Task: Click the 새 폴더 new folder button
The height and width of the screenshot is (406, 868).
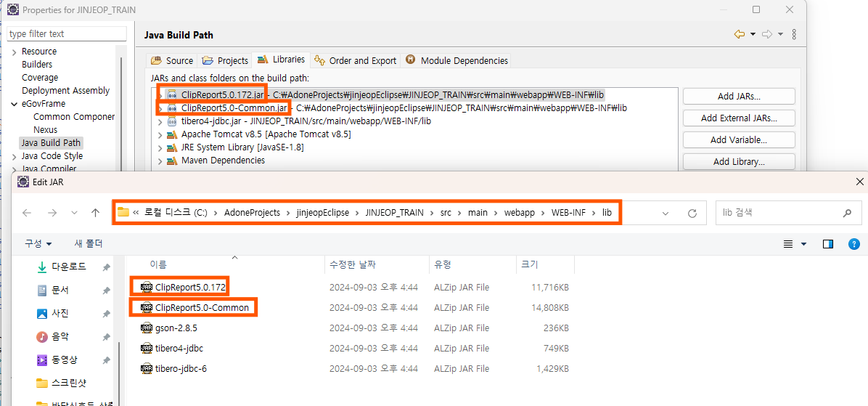Action: 89,244
